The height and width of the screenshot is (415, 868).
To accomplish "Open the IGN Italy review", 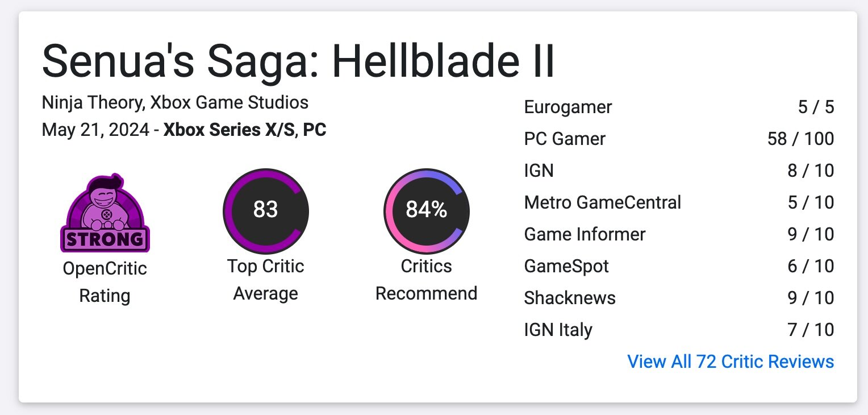I will pos(558,330).
